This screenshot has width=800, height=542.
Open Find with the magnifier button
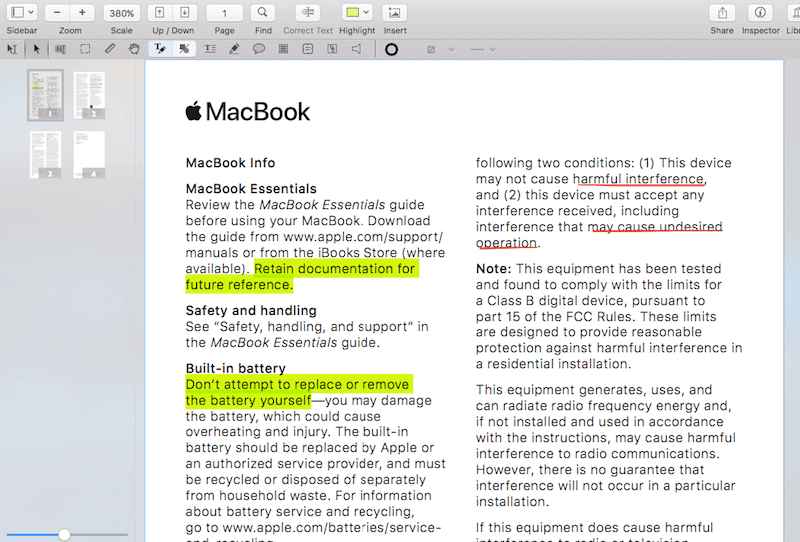pyautogui.click(x=262, y=12)
